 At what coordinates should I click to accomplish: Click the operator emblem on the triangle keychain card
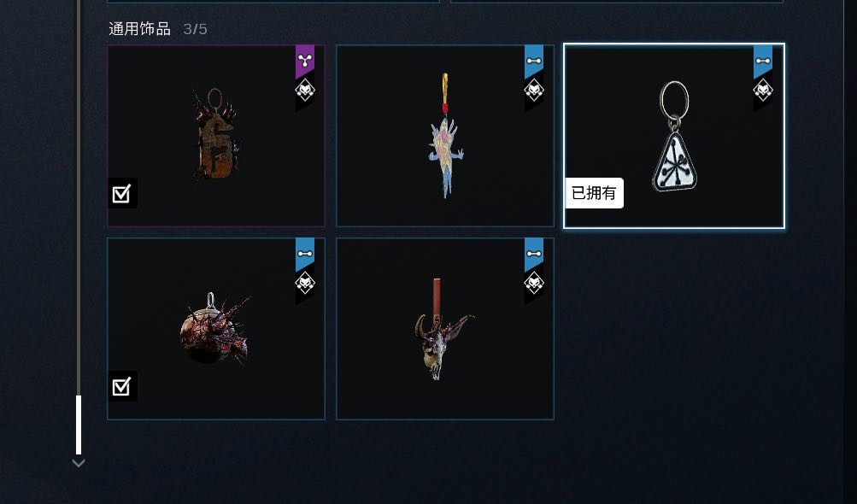763,91
